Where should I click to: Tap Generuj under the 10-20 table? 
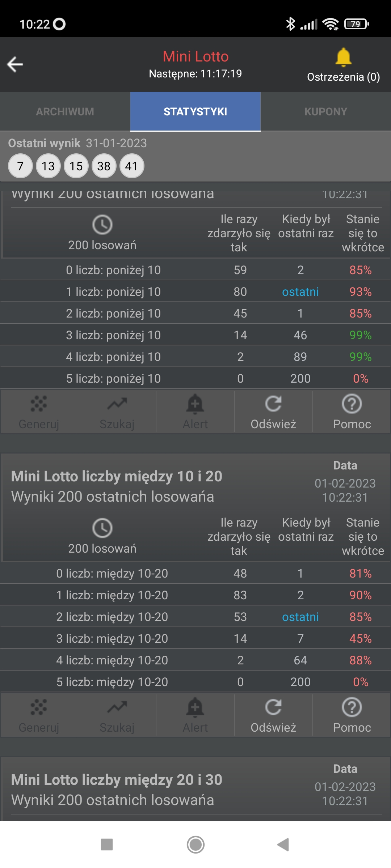tap(39, 715)
